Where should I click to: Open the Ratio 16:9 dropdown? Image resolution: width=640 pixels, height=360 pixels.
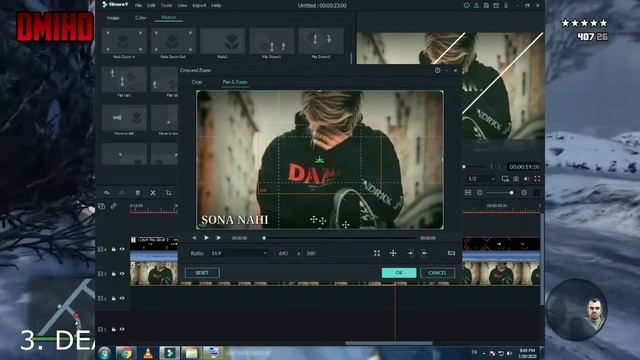coord(239,253)
